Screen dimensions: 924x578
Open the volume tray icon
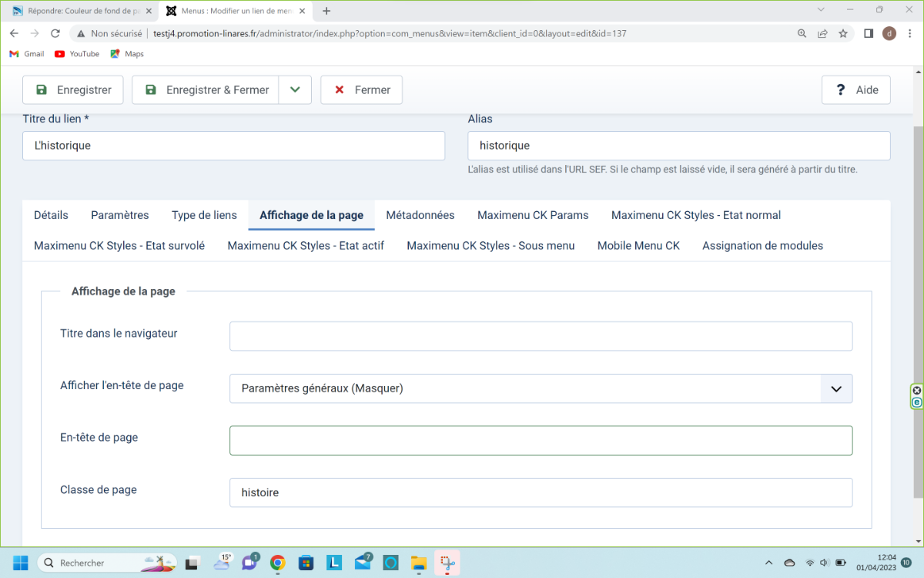[x=825, y=563]
